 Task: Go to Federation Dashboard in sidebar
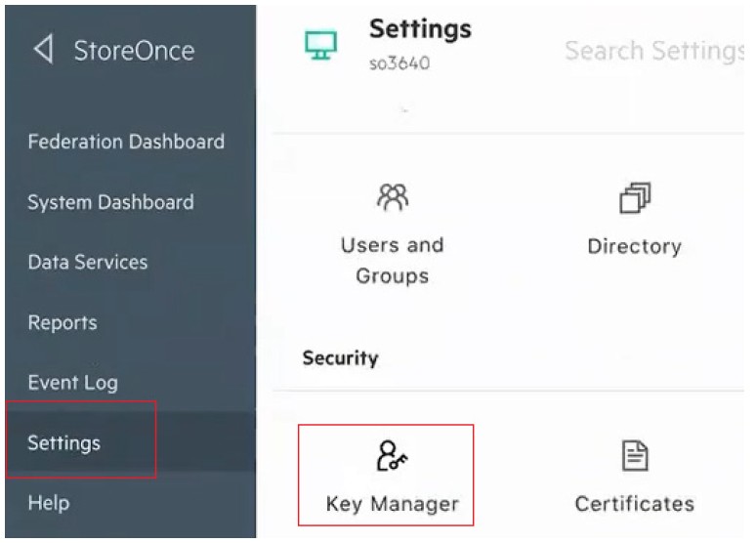click(x=126, y=142)
